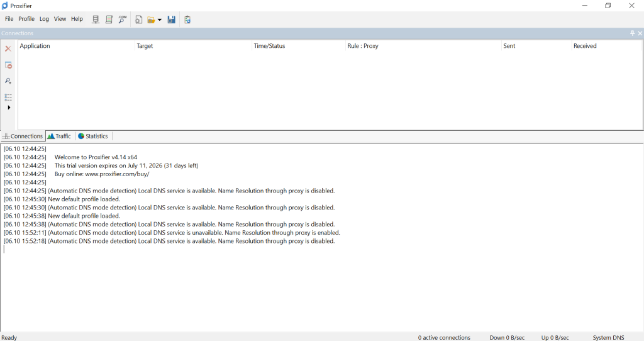
Task: Click 'Up 0 B/sec' status bar entry
Action: [x=555, y=337]
